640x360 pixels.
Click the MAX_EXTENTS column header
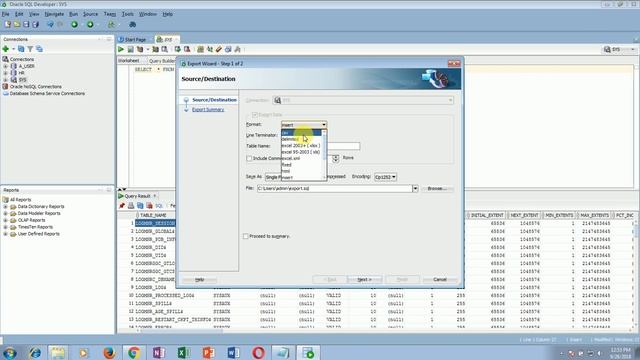[595, 215]
